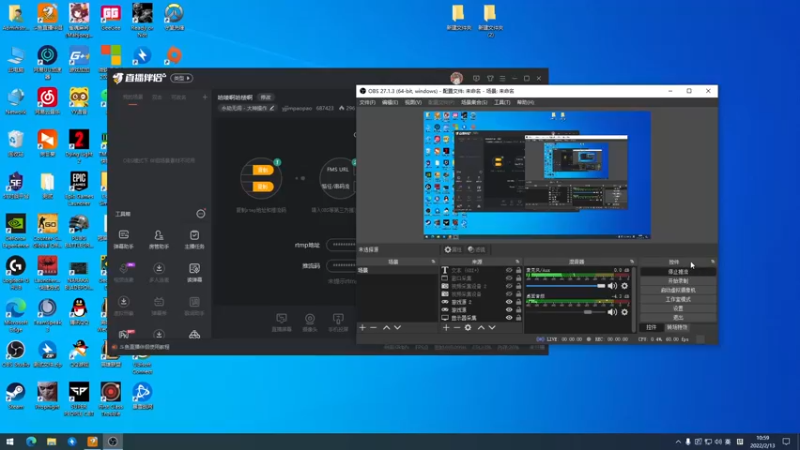This screenshot has height=450, width=800.
Task: Open OBS Studio desktop shortcut
Action: (x=16, y=354)
